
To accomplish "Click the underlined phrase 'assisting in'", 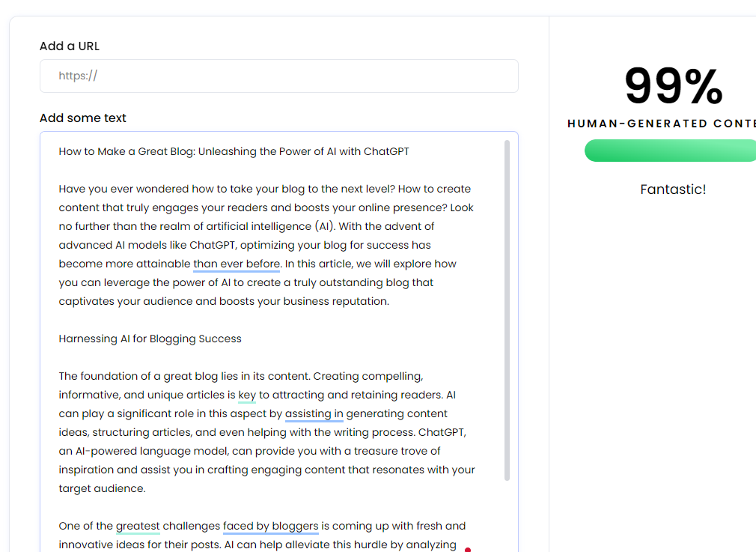I will [x=314, y=414].
